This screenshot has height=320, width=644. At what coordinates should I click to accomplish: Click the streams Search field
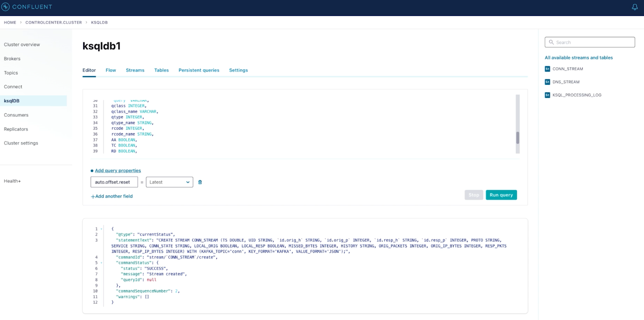click(589, 42)
